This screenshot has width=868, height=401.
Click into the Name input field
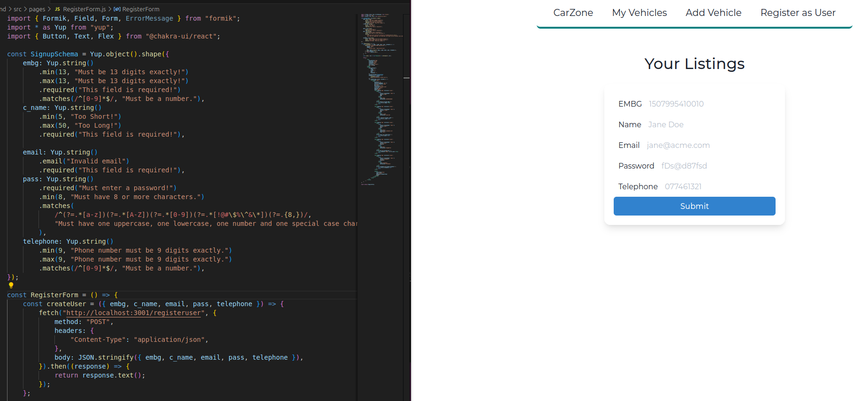tap(708, 124)
